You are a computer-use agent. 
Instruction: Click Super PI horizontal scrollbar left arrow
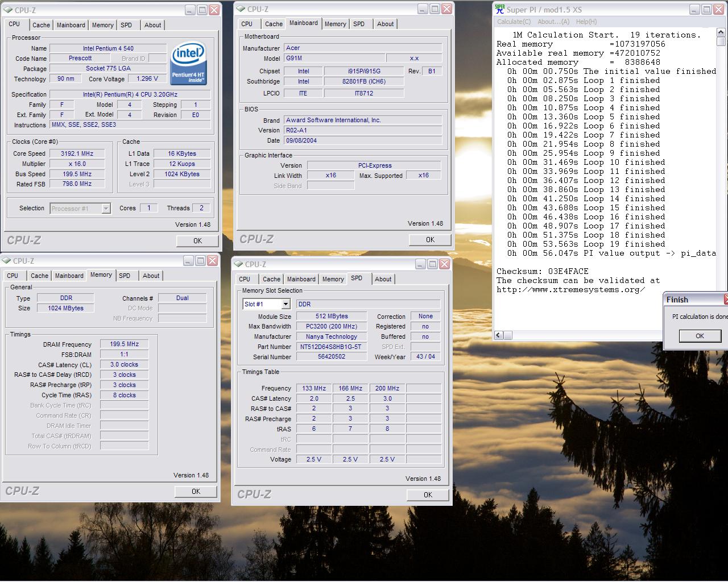(498, 335)
